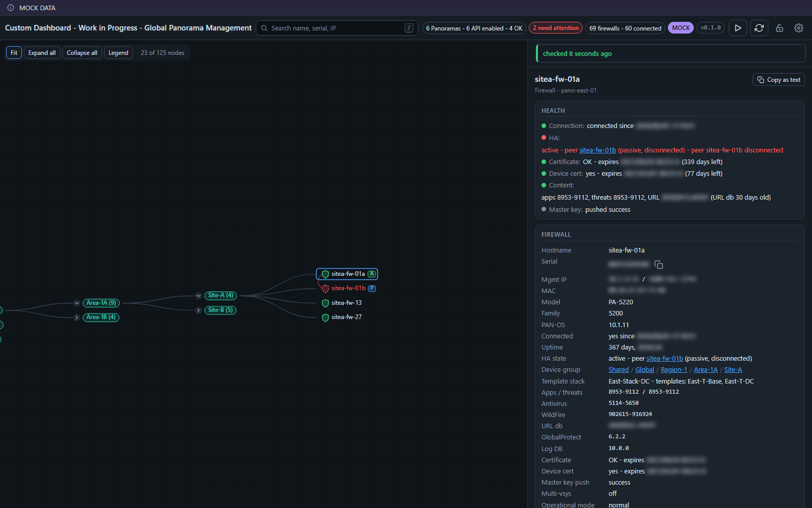
Task: Focus the search name, serial, IP field
Action: (337, 28)
